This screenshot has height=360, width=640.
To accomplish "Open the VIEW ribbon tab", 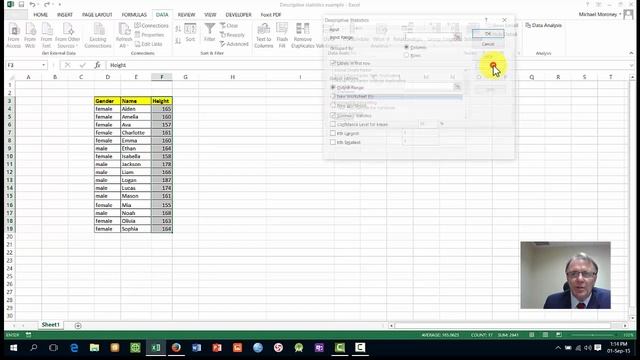I will 210,15.
